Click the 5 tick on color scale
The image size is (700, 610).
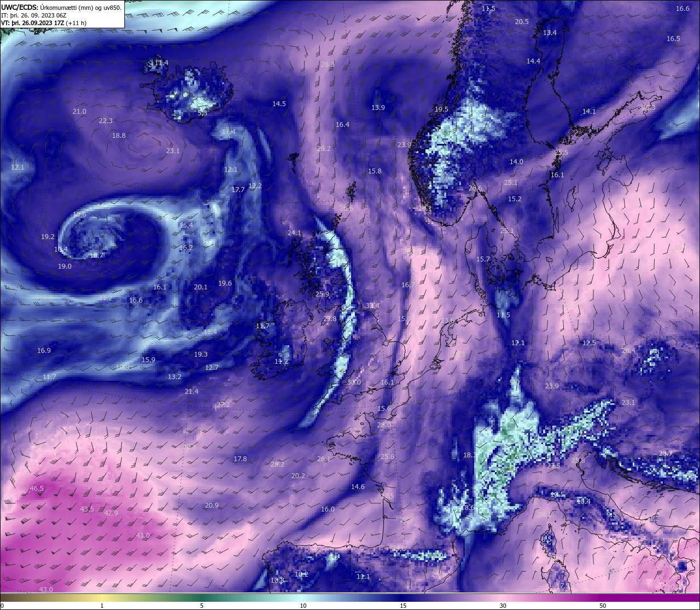(202, 606)
